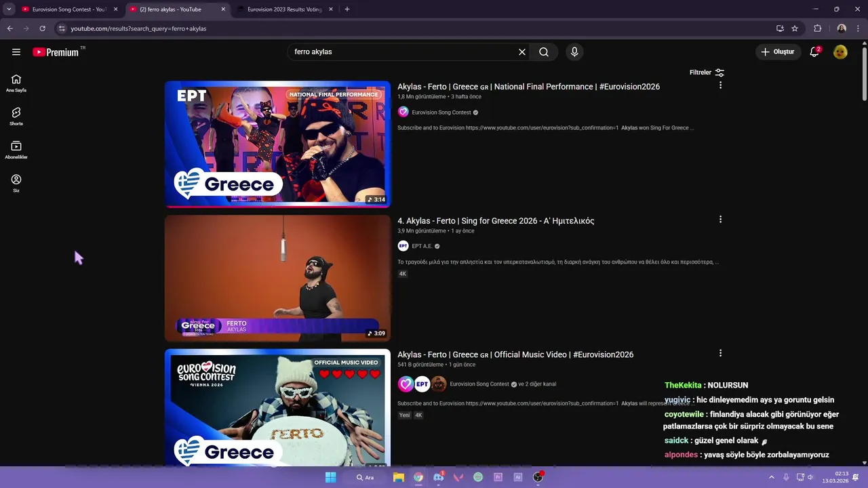Open Premiere Pro from the taskbar

click(498, 477)
